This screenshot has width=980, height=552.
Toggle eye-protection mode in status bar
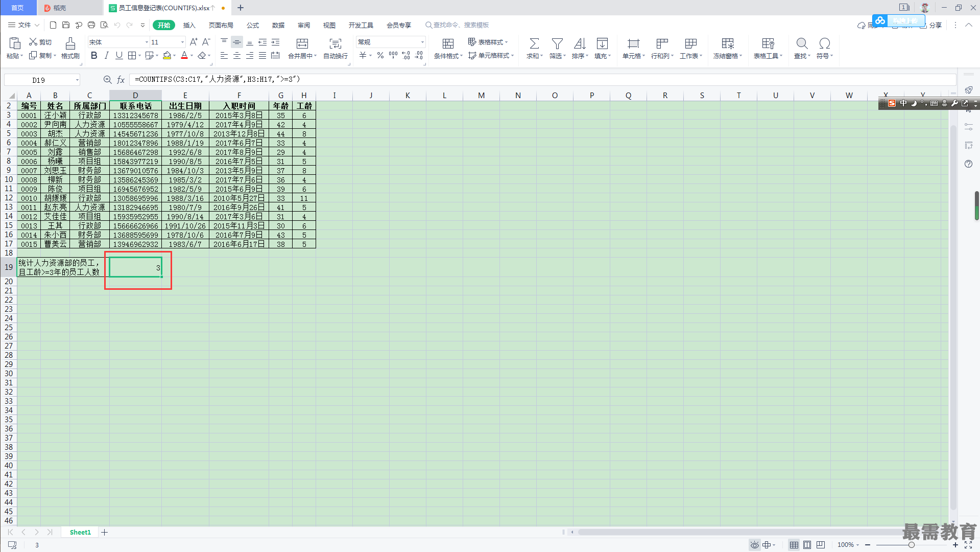coord(754,545)
